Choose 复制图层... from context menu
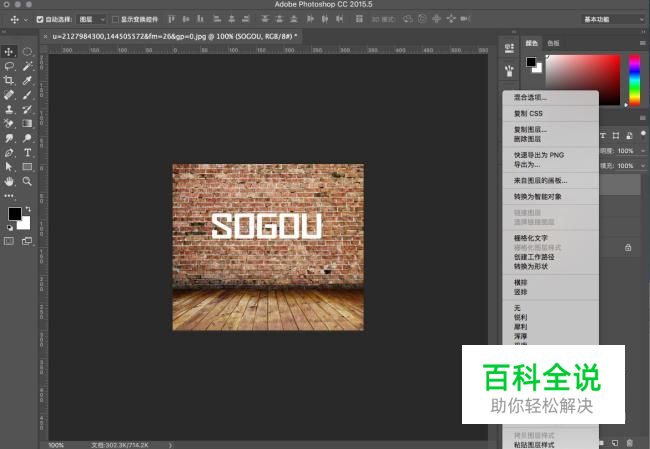Image resolution: width=650 pixels, height=449 pixels. point(551,129)
